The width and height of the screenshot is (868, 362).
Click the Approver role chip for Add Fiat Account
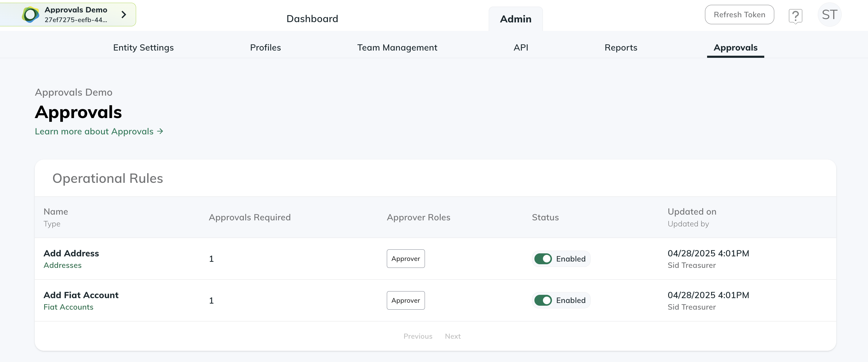406,300
